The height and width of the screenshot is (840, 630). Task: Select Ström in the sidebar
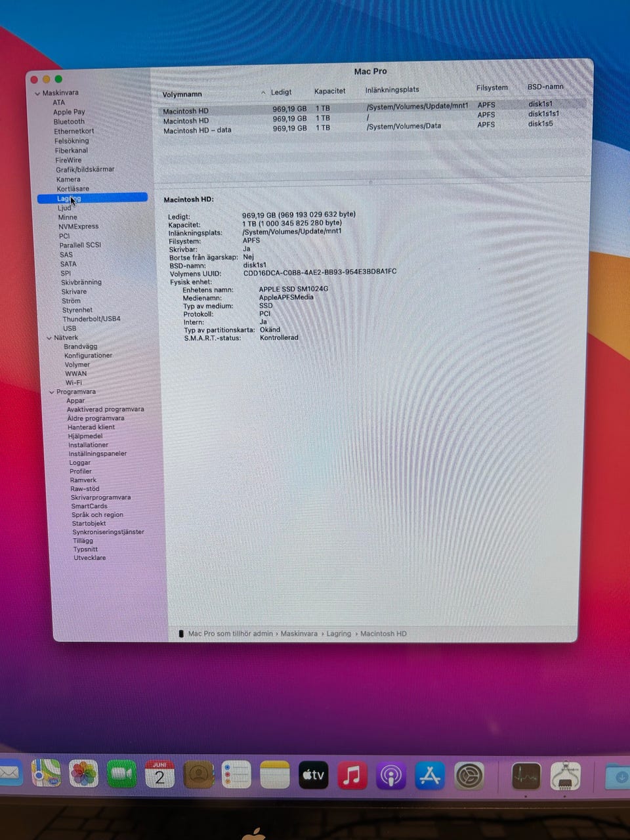pos(72,301)
